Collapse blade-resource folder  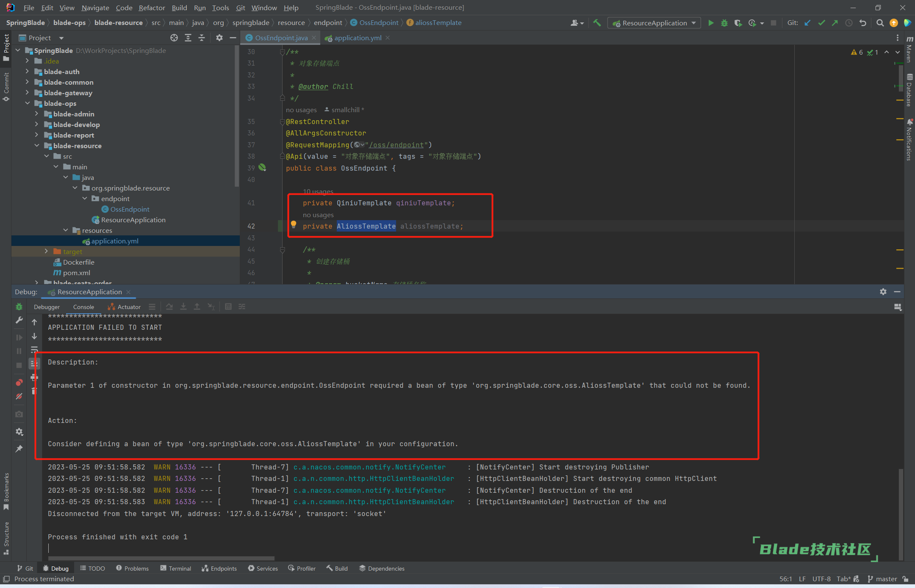tap(36, 146)
